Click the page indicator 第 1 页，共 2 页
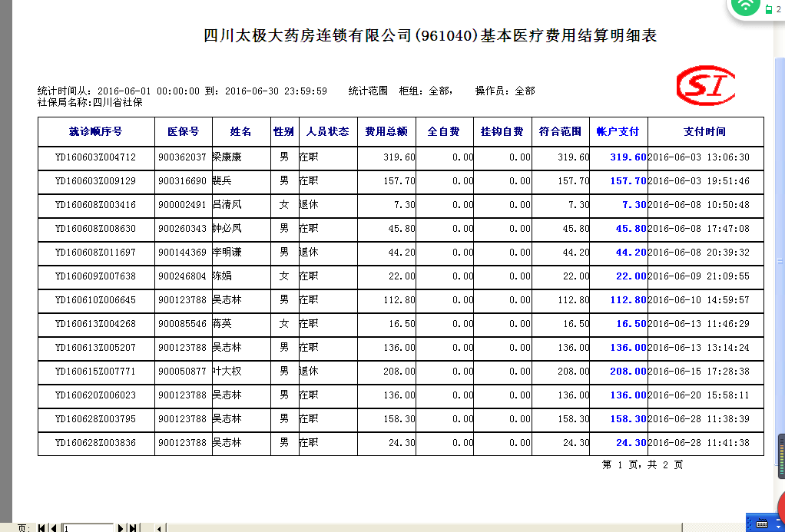Screen dimensions: 785x532 click(x=642, y=465)
